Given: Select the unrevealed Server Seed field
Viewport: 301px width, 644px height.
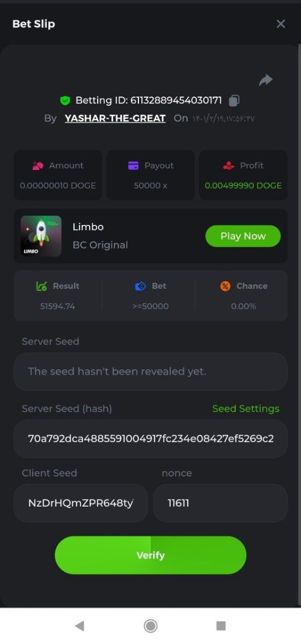Looking at the screenshot, I should [150, 371].
